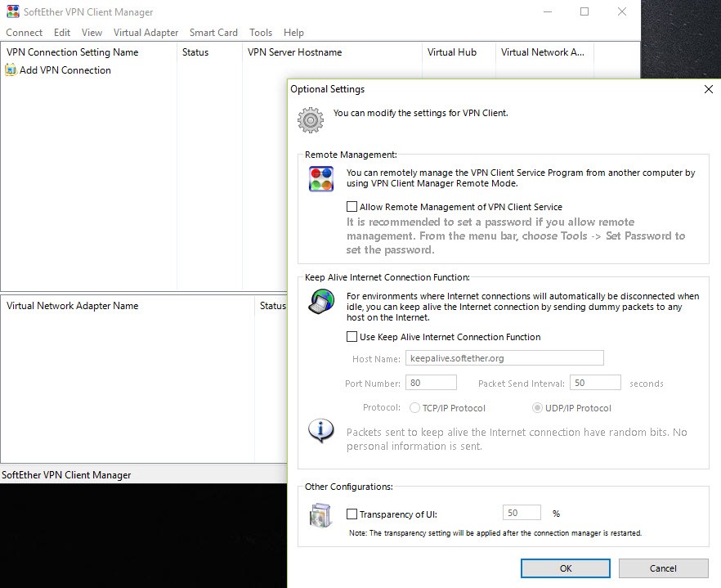The height and width of the screenshot is (588, 721).
Task: Open the Connect menu
Action: [24, 33]
